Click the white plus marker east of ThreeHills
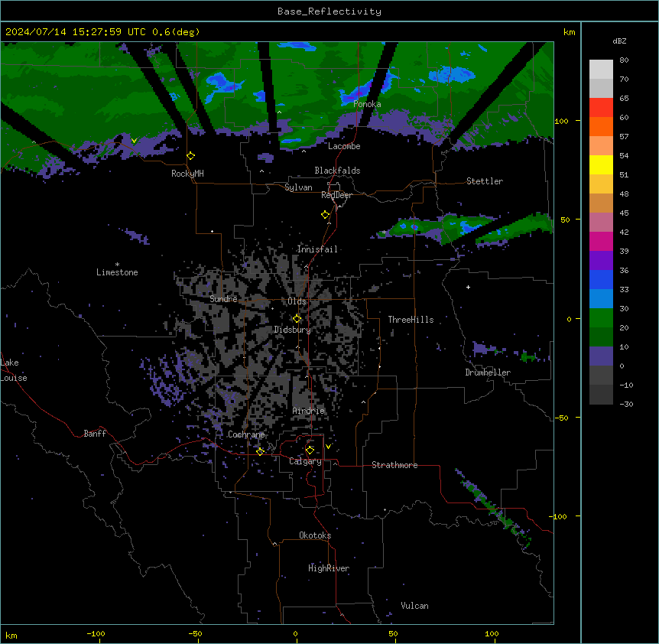The height and width of the screenshot is (644, 659). tap(468, 287)
